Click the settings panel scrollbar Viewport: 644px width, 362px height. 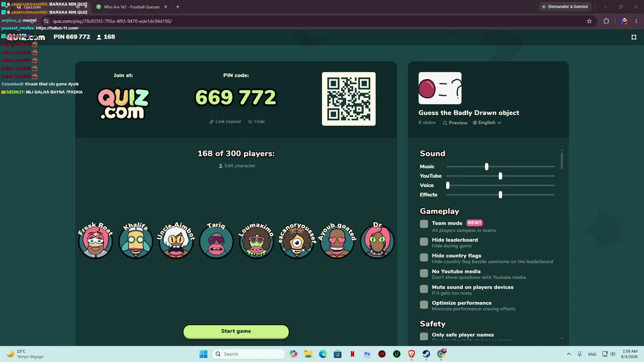click(x=561, y=160)
